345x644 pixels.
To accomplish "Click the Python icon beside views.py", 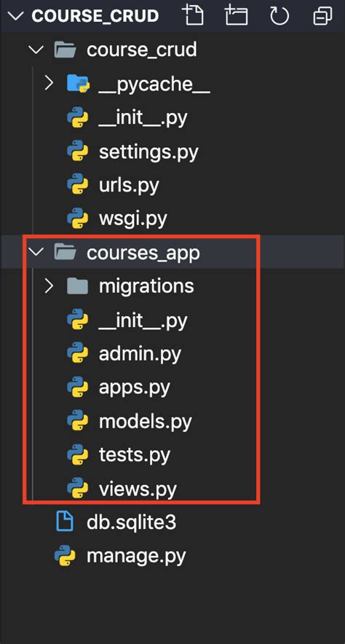I will [78, 488].
